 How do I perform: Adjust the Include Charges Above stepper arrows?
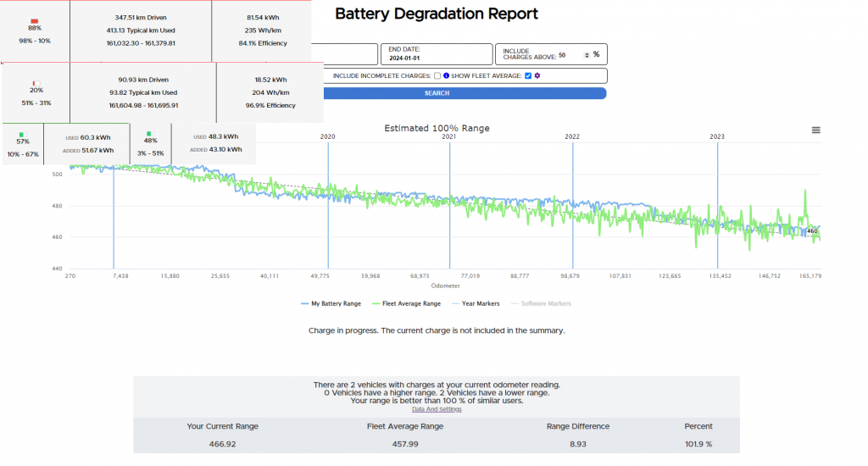coord(586,55)
